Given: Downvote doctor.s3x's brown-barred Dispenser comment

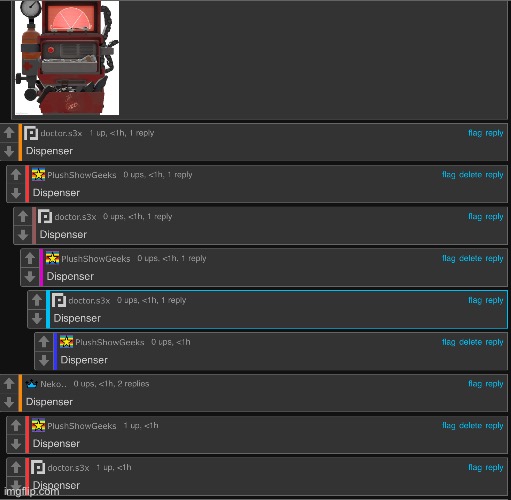Looking at the screenshot, I should (x=23, y=235).
